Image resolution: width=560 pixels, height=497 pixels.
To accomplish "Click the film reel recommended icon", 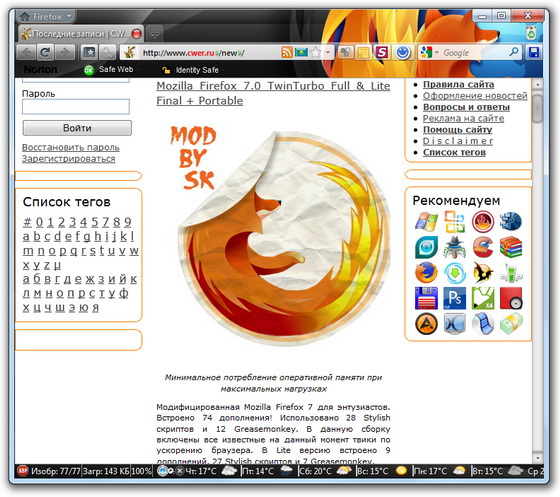I will (x=483, y=324).
